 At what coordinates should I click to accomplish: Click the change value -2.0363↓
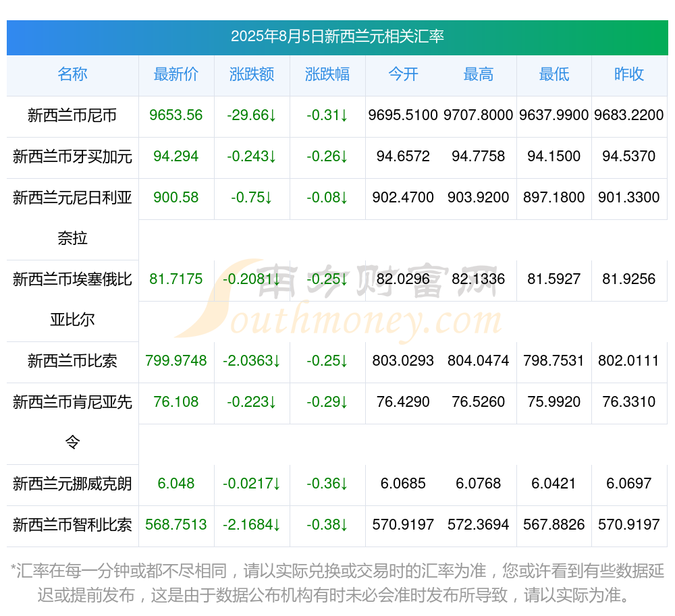pyautogui.click(x=252, y=360)
